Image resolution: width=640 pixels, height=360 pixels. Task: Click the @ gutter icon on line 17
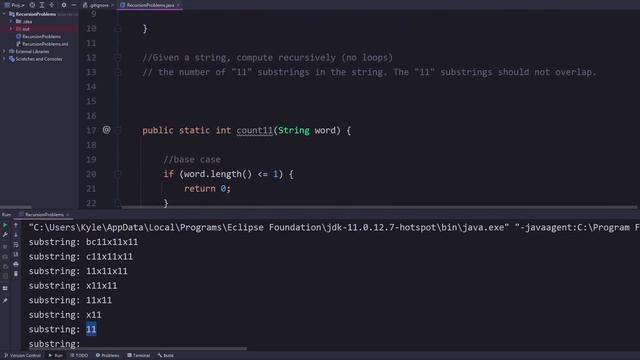click(x=107, y=130)
